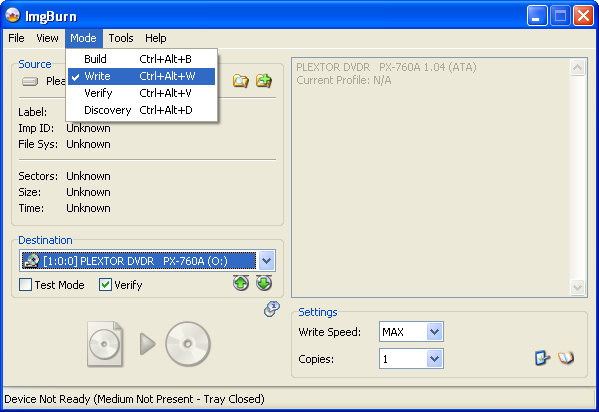This screenshot has height=412, width=599.
Task: Open the View menu
Action: coord(47,38)
